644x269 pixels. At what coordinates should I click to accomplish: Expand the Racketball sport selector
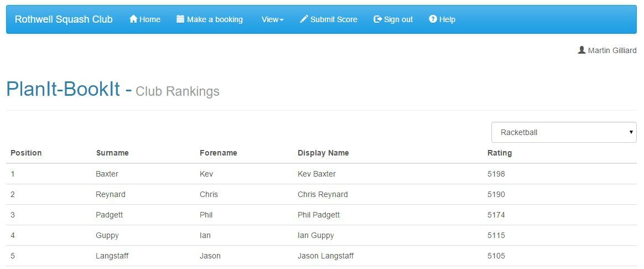pos(564,132)
